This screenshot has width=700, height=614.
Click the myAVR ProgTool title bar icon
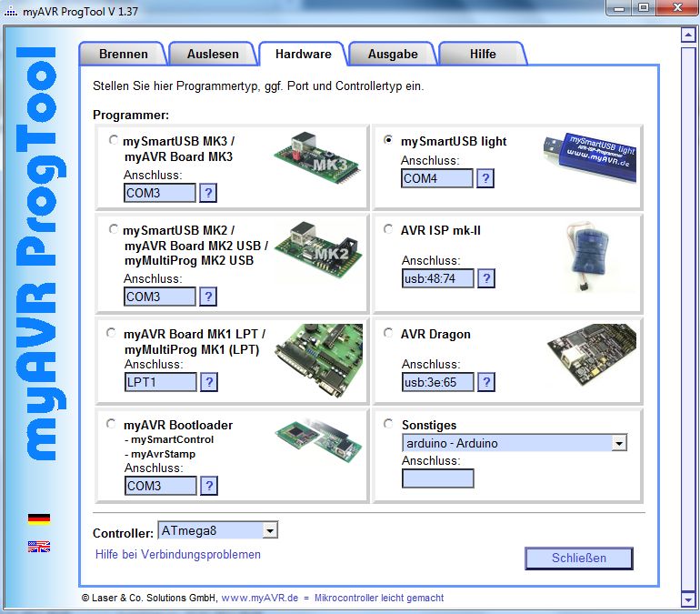[11, 12]
